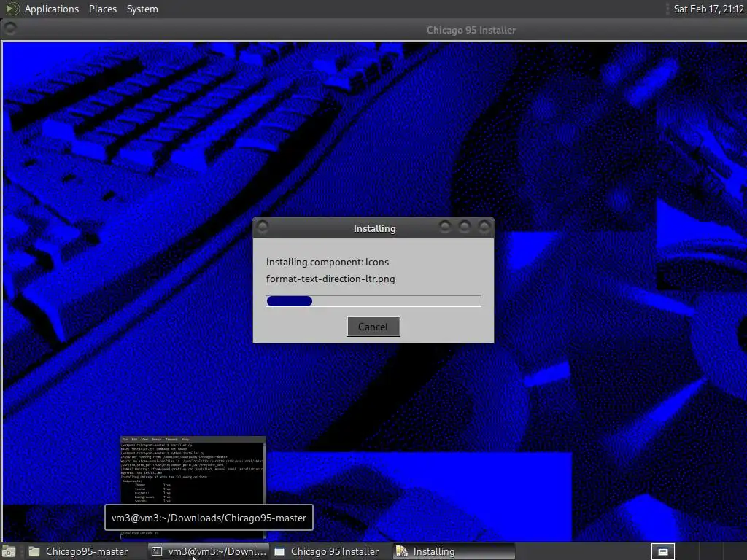This screenshot has height=560, width=747.
Task: Click the 'Chicago 95 Installer' title bar text
Action: coord(471,30)
